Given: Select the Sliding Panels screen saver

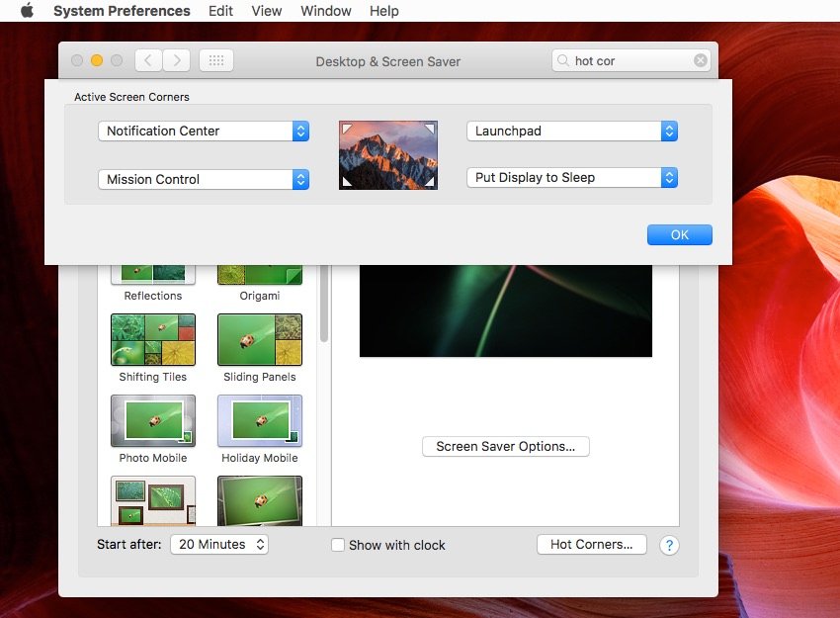Looking at the screenshot, I should click(260, 348).
